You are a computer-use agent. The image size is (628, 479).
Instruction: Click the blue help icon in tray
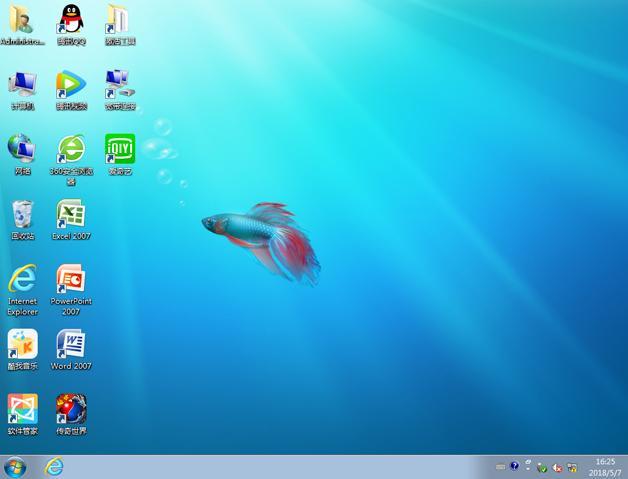click(x=515, y=467)
